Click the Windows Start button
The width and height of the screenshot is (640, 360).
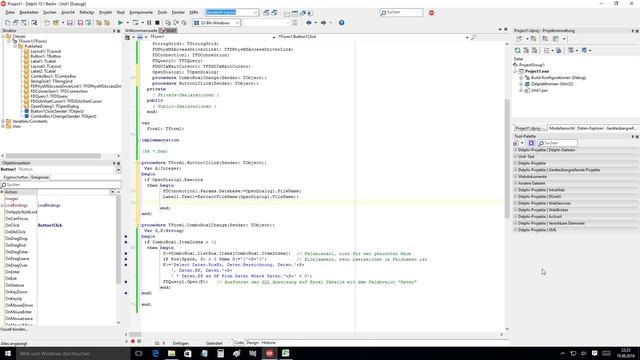tap(8, 353)
